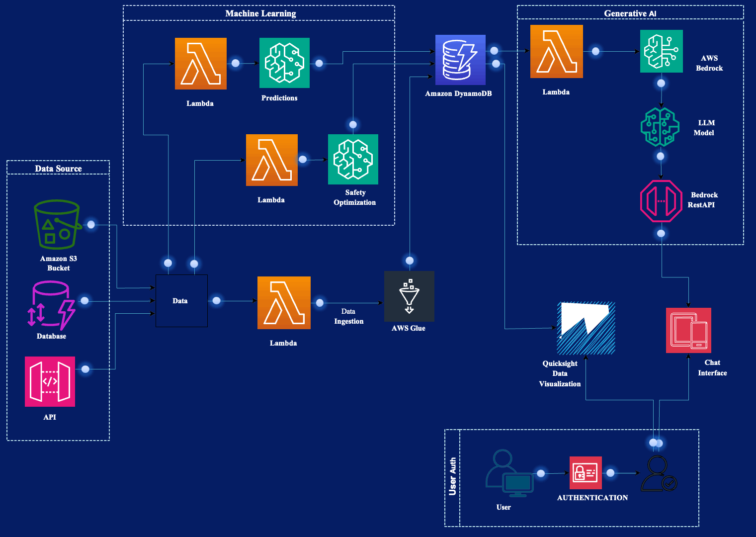The width and height of the screenshot is (756, 537).
Task: Click the purple Database icon
Action: point(51,305)
